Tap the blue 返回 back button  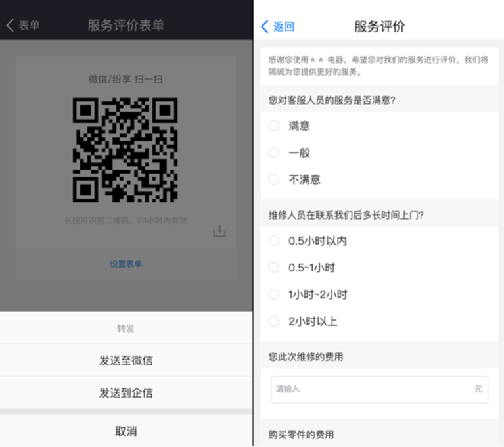pyautogui.click(x=278, y=26)
